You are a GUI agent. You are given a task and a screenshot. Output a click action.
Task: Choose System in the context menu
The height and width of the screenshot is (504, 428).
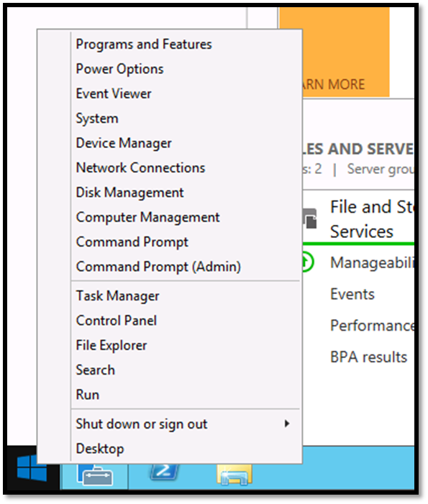tap(97, 119)
